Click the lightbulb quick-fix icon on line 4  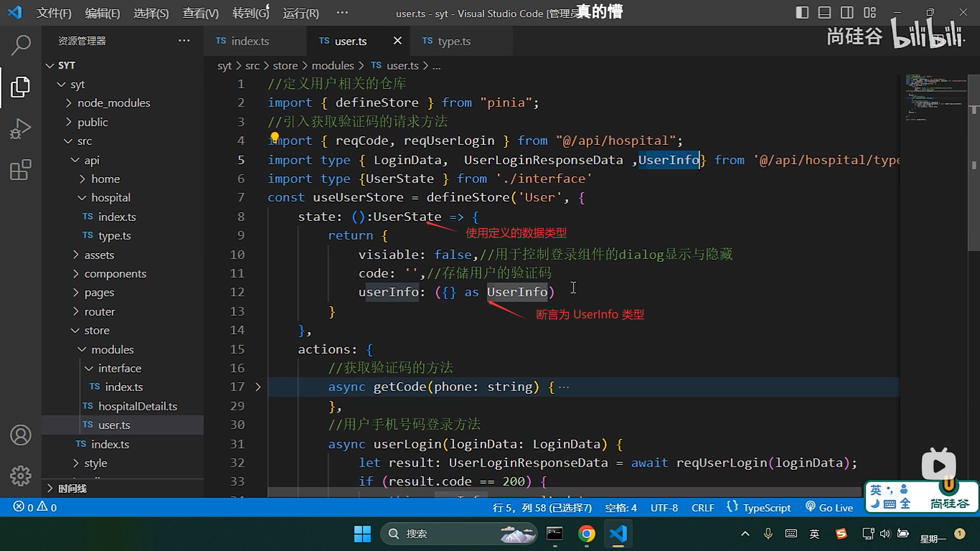(x=275, y=137)
